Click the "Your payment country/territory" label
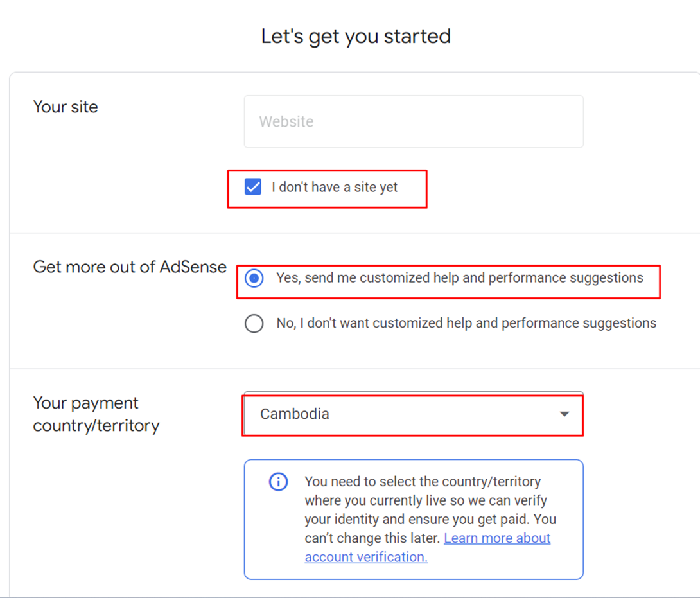The width and height of the screenshot is (700, 598). pyautogui.click(x=96, y=414)
